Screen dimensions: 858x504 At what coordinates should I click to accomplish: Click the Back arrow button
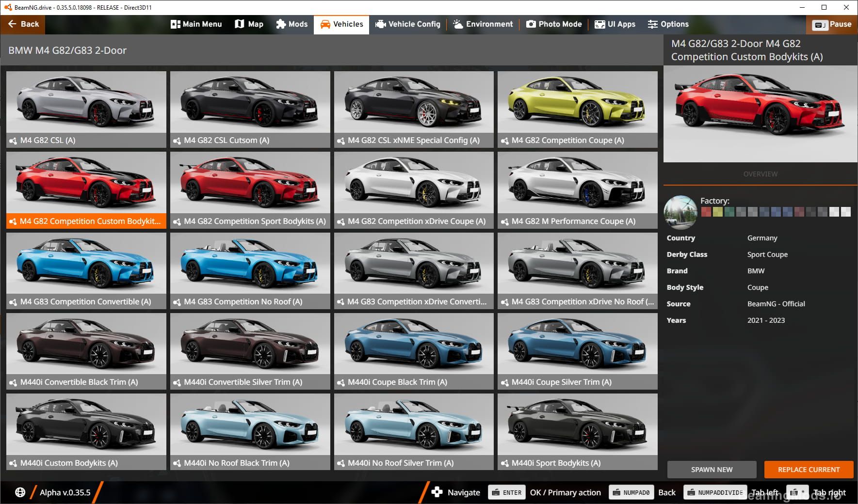[23, 24]
